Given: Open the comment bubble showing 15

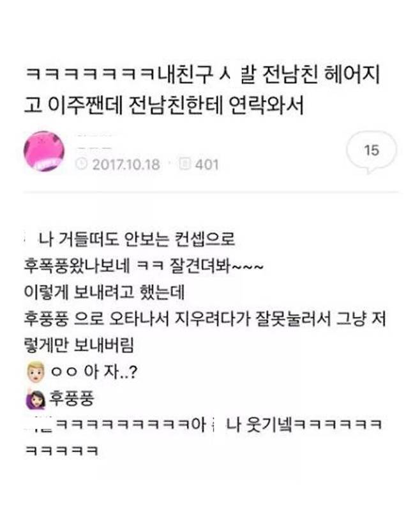Looking at the screenshot, I should (x=371, y=152).
